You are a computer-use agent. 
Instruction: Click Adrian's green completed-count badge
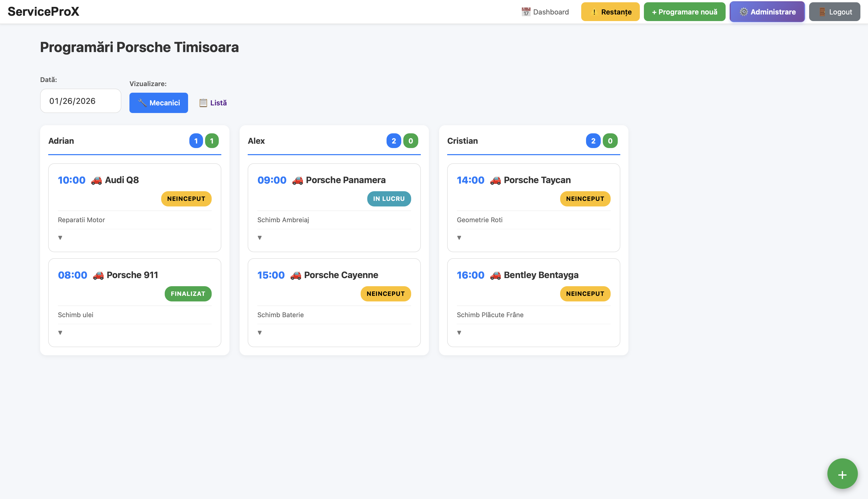pyautogui.click(x=211, y=140)
